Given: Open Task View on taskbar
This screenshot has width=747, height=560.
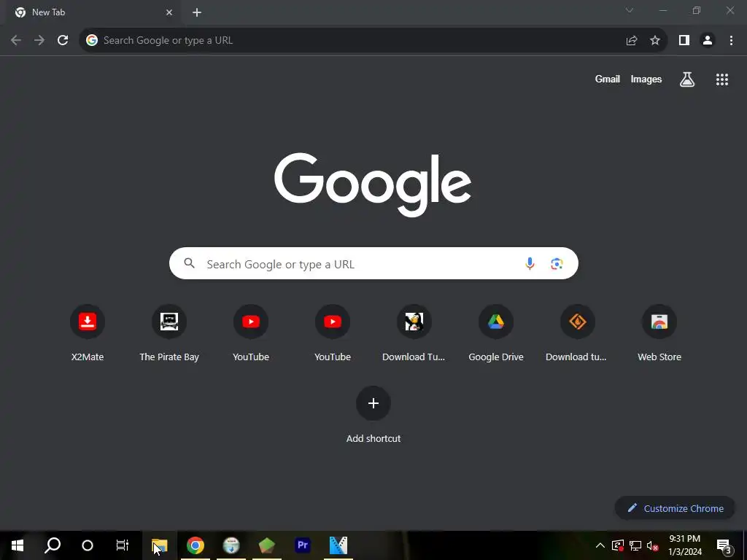Looking at the screenshot, I should tap(123, 545).
